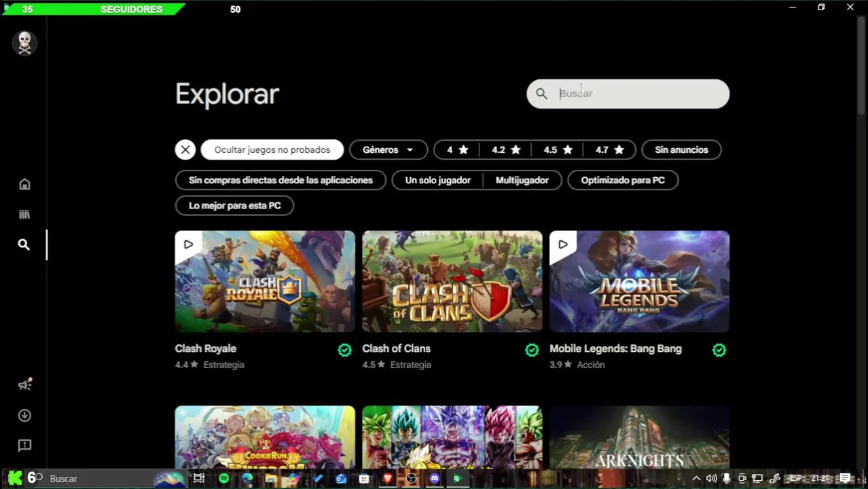This screenshot has height=489, width=868.
Task: Click the volume speaker tray icon
Action: pos(711,479)
